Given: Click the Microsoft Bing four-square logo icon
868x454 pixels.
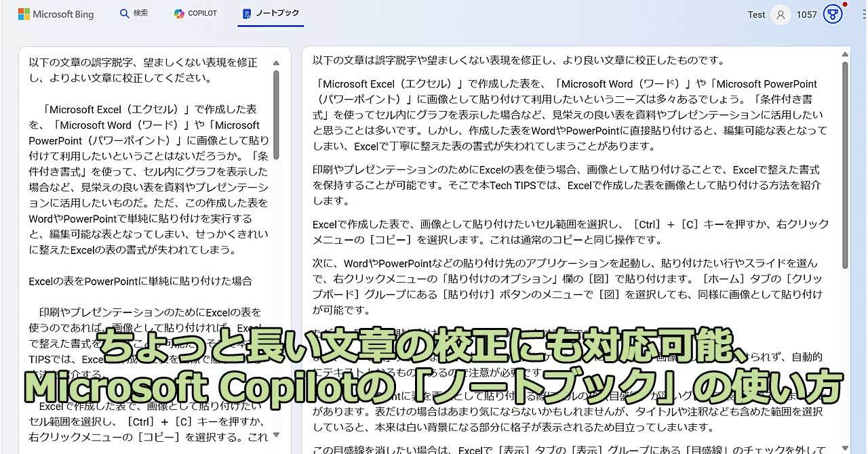Looking at the screenshot, I should (x=23, y=13).
